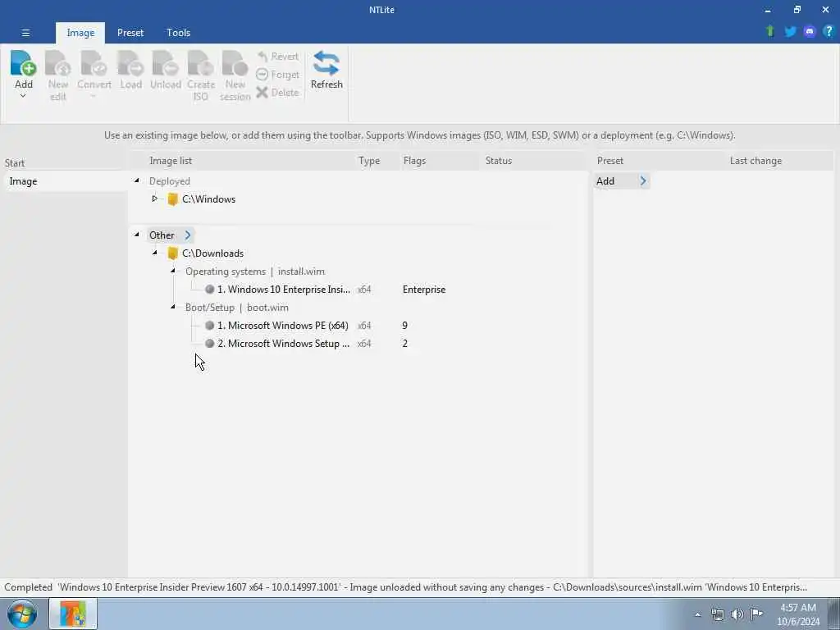Click the network tray icon
The width and height of the screenshot is (840, 630).
718,614
